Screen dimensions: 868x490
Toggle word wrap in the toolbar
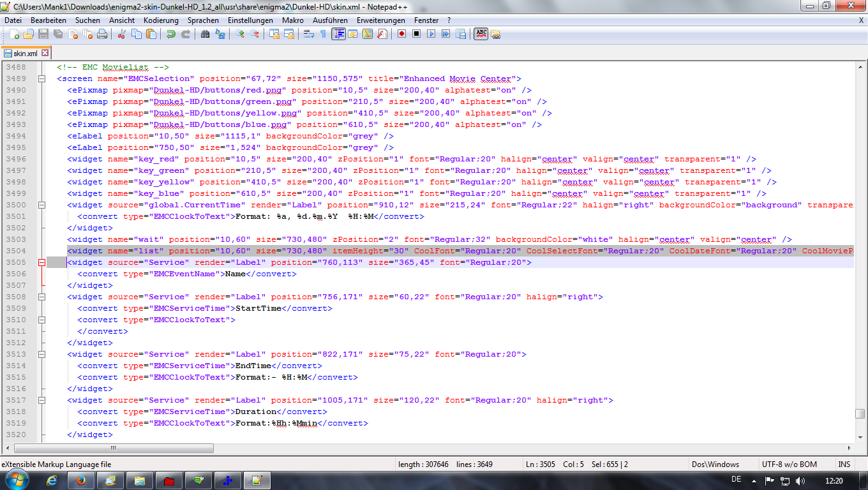tap(309, 34)
